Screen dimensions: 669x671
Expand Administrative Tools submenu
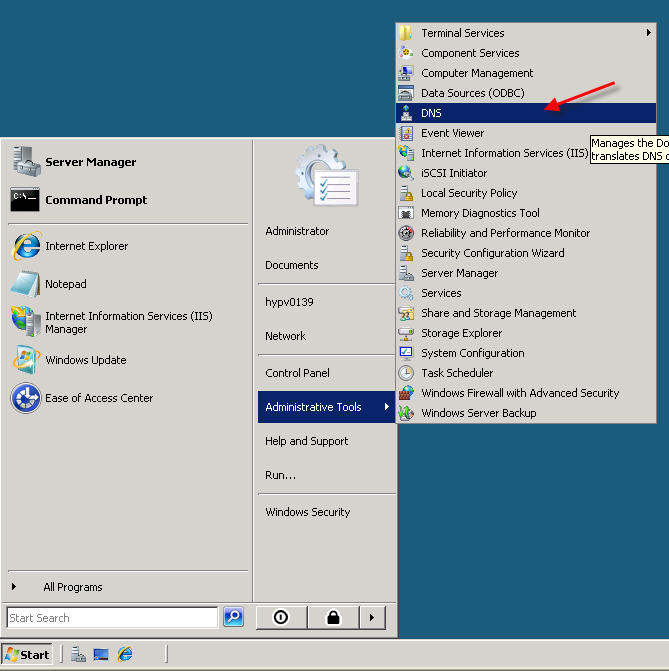point(326,407)
